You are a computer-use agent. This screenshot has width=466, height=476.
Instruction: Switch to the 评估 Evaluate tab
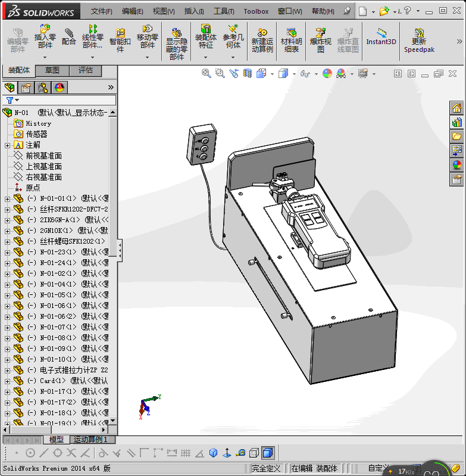pos(86,70)
